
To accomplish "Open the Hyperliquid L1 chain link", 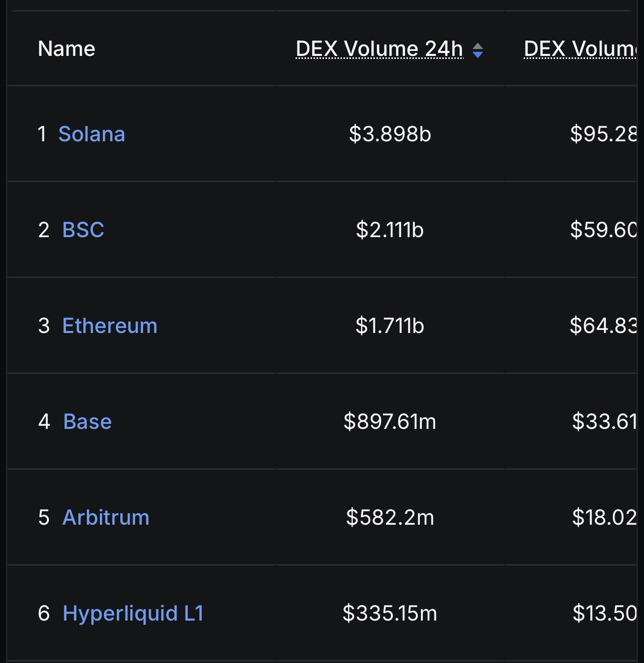I will [133, 613].
